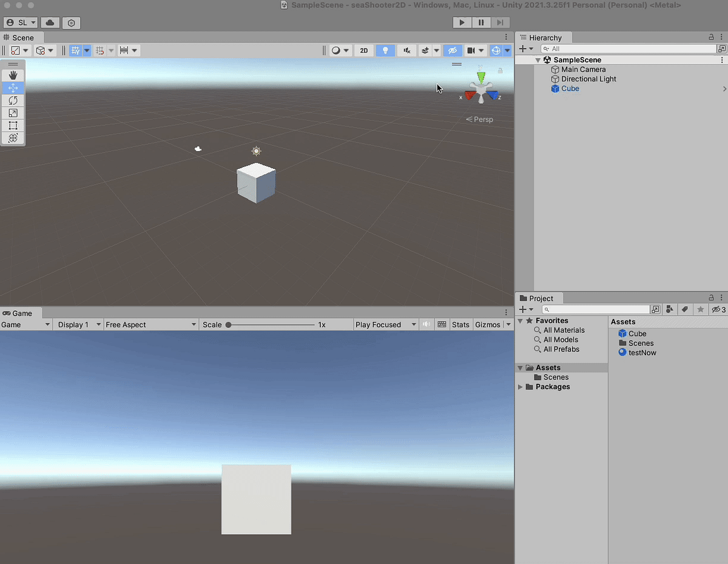This screenshot has height=564, width=728.
Task: Select the Hand tool for panning the view
Action: [x=13, y=75]
